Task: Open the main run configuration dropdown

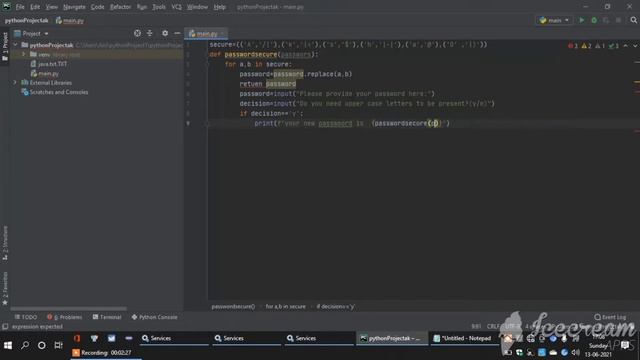Action: pyautogui.click(x=554, y=20)
